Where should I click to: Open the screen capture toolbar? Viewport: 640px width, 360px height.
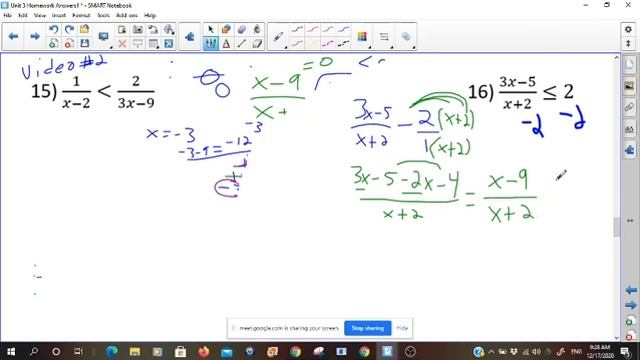[138, 29]
